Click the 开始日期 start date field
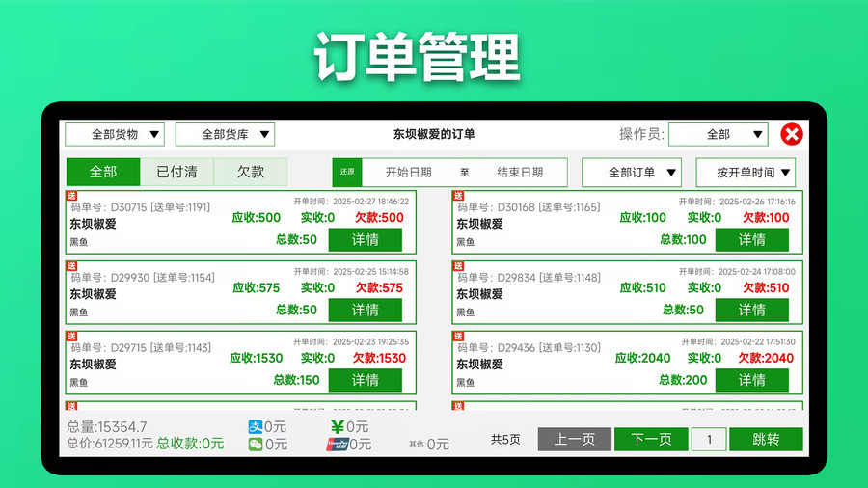Viewport: 868px width, 488px height. [x=408, y=173]
